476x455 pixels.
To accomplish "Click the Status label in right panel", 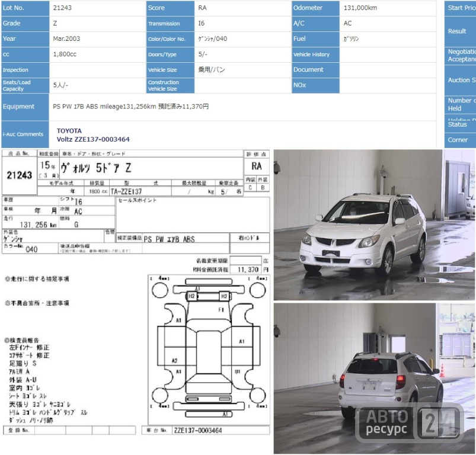I will click(457, 124).
